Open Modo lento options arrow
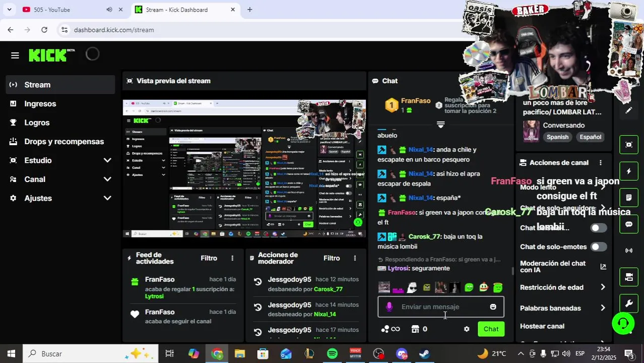 (603, 188)
